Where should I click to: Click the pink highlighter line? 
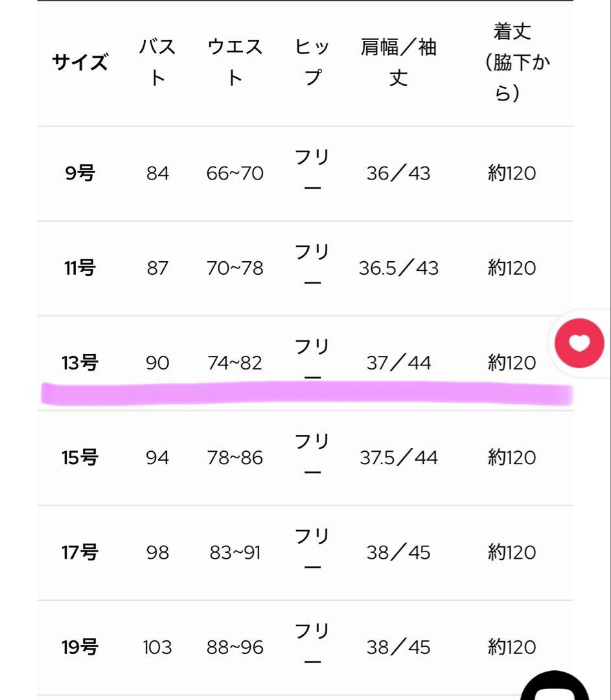click(x=306, y=393)
